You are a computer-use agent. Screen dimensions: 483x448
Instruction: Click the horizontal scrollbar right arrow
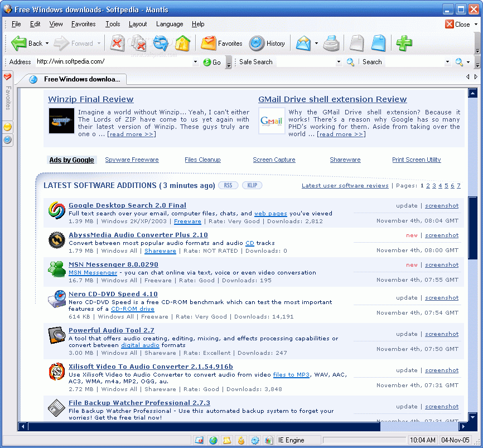[462, 426]
